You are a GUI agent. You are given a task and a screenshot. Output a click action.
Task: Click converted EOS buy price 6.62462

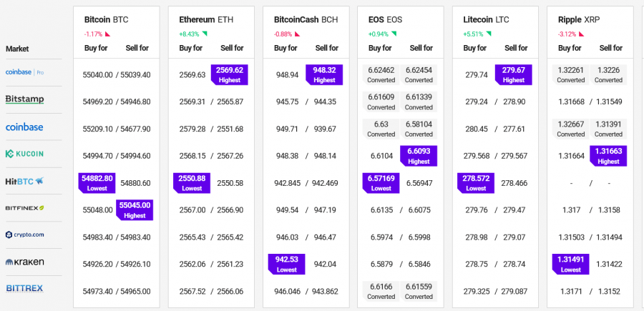(x=381, y=74)
